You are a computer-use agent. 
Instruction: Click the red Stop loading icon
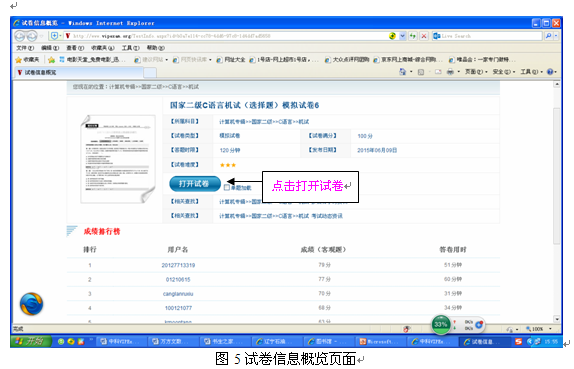tap(424, 36)
